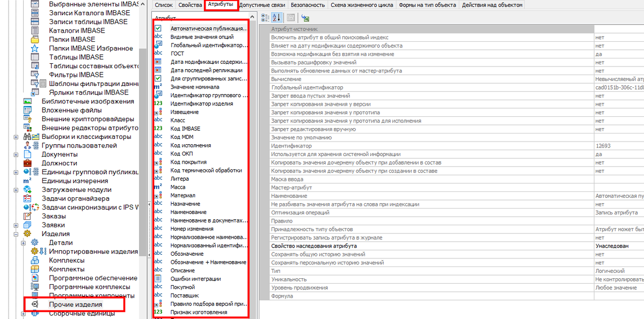
Task: Click the grid icon of Комплекты
Action: [x=35, y=269]
